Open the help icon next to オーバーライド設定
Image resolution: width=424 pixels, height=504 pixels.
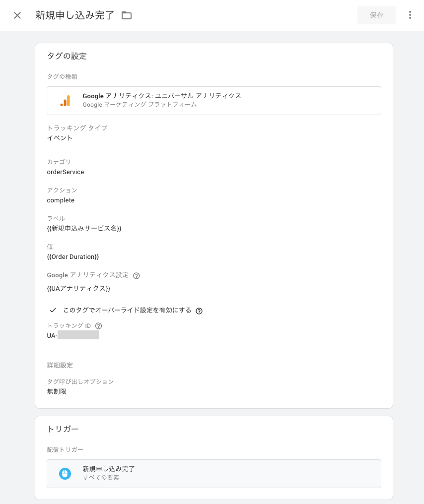pyautogui.click(x=199, y=311)
